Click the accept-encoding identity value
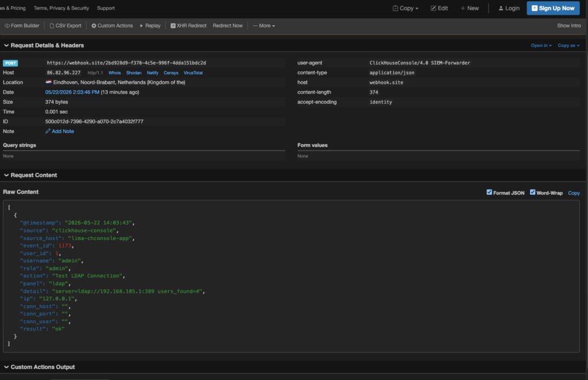Viewport: 588px width, 380px height. pyautogui.click(x=381, y=102)
